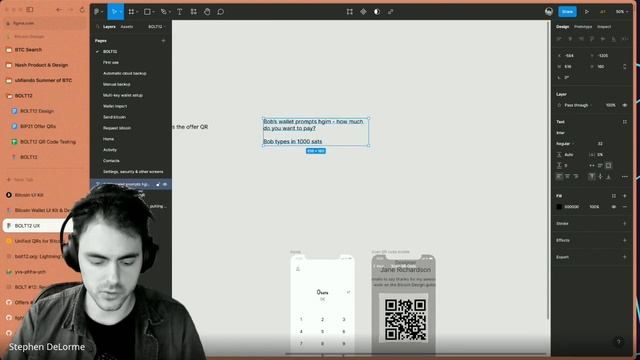
Task: Click the Edit object icon in toolbar
Action: (350, 12)
